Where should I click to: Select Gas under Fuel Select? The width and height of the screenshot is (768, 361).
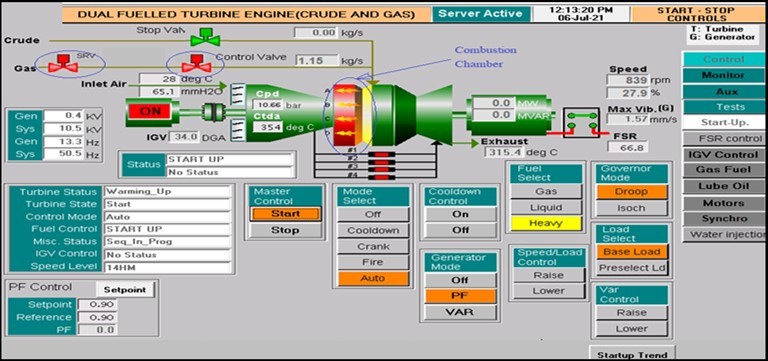pyautogui.click(x=546, y=192)
